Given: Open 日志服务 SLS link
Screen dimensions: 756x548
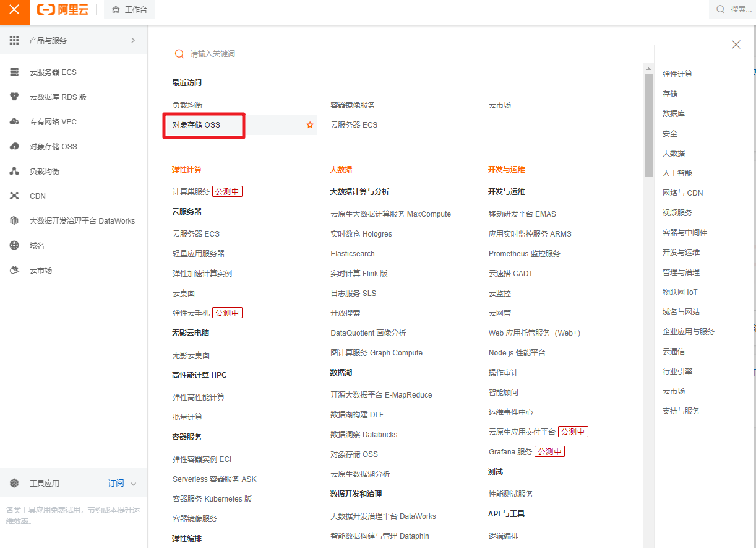Looking at the screenshot, I should pos(353,294).
